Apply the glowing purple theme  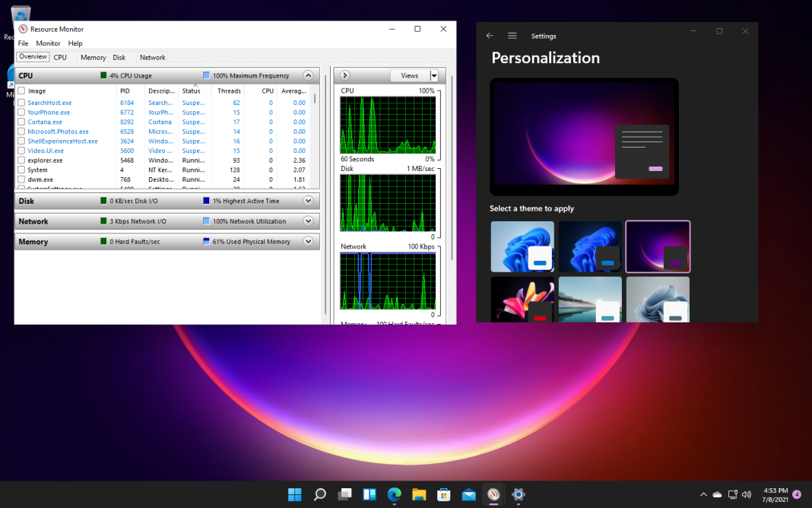(658, 246)
